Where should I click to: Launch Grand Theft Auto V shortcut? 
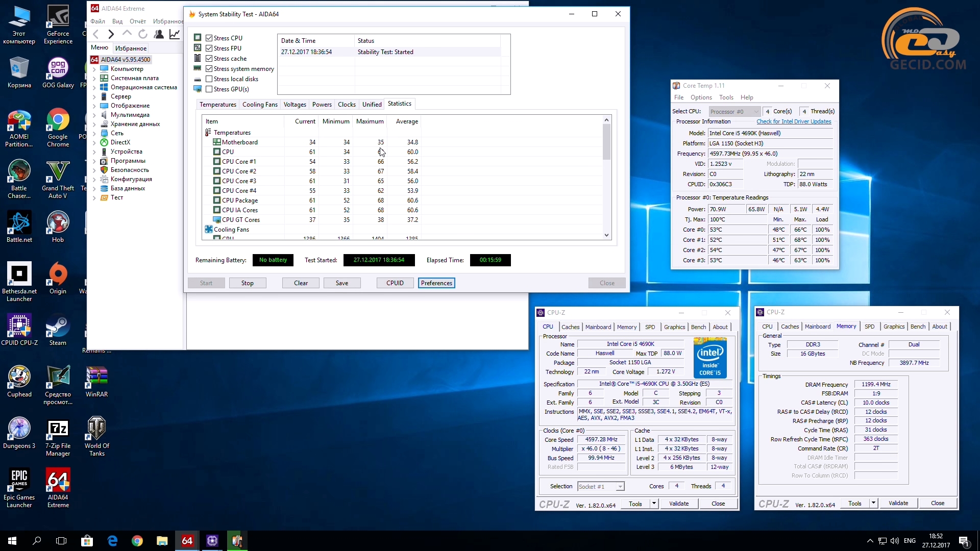58,179
